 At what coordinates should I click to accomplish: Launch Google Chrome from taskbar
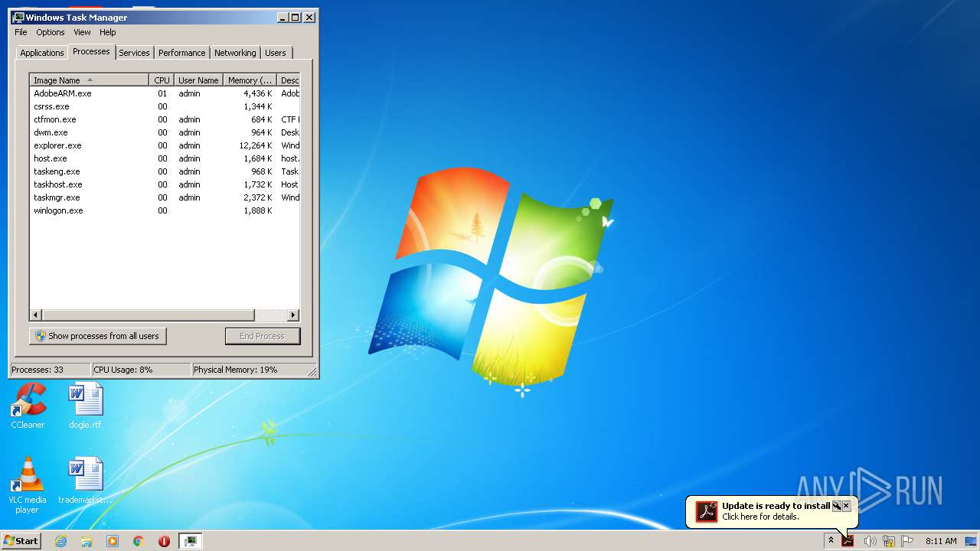[139, 541]
